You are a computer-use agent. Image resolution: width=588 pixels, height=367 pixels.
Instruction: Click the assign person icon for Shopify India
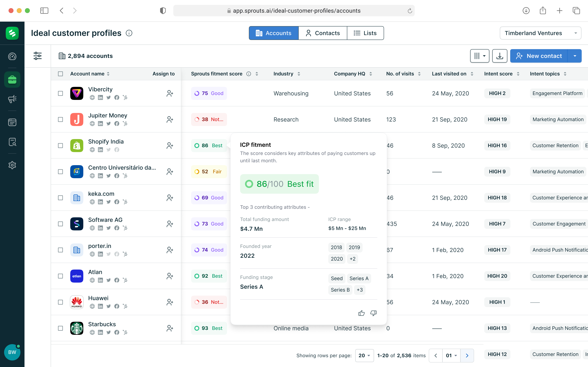click(170, 145)
